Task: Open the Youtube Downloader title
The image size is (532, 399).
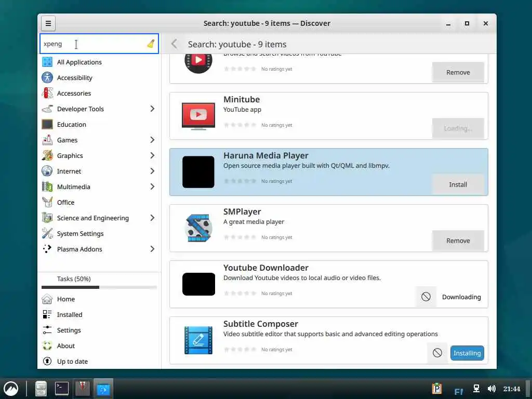Action: pos(265,268)
